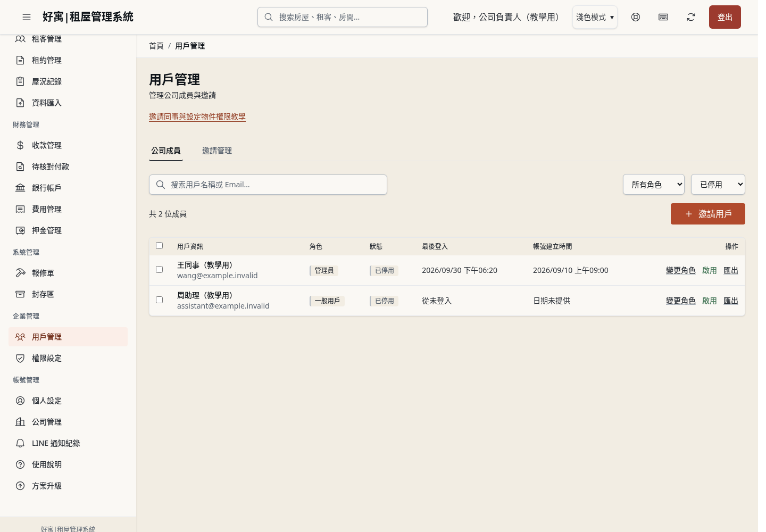
Task: Focus the 搜索用戶名稱或 Email search field
Action: coord(268,185)
